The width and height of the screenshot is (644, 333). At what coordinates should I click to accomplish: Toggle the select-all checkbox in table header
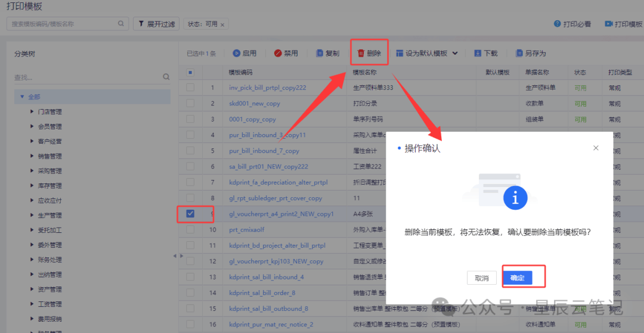click(190, 73)
